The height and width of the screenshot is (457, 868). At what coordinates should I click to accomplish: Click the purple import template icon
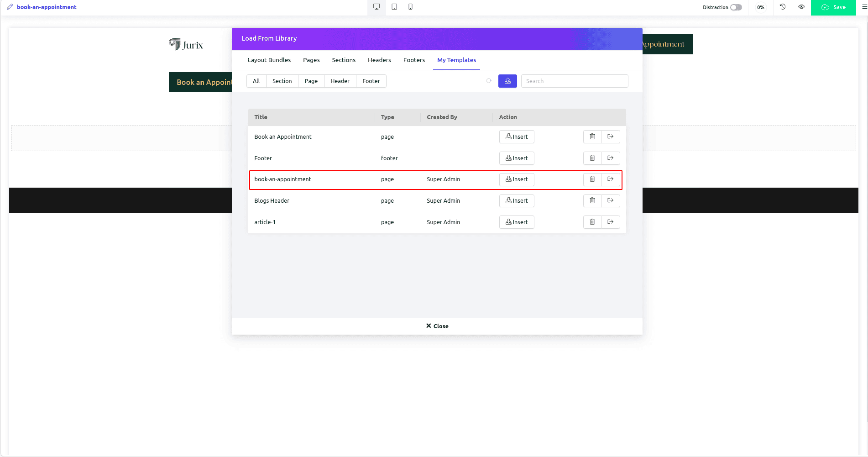507,81
